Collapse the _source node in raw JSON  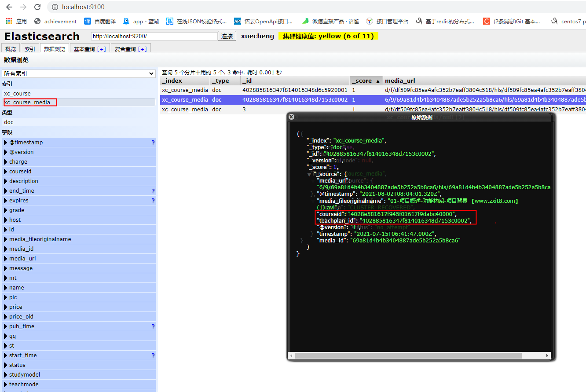[309, 175]
